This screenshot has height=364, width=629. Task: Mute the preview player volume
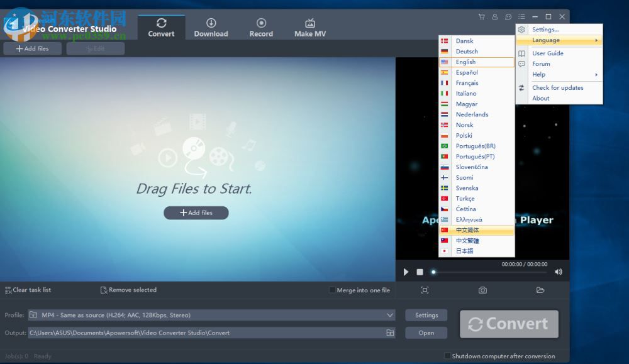(559, 272)
